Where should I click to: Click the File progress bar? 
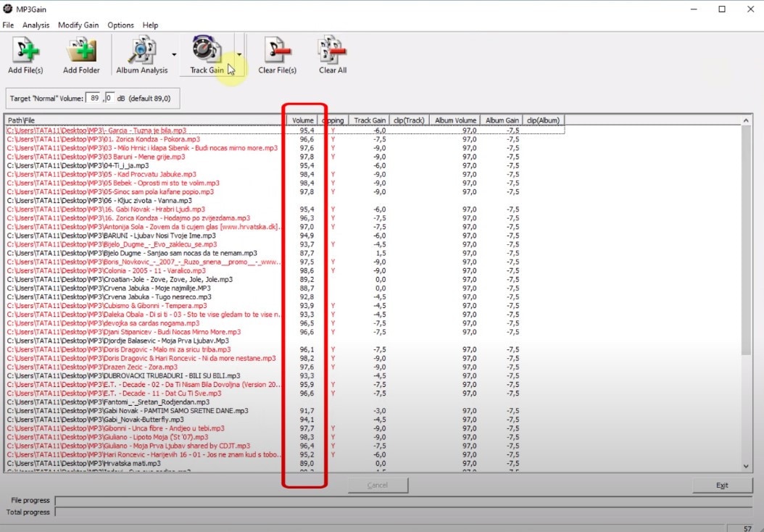pyautogui.click(x=404, y=501)
